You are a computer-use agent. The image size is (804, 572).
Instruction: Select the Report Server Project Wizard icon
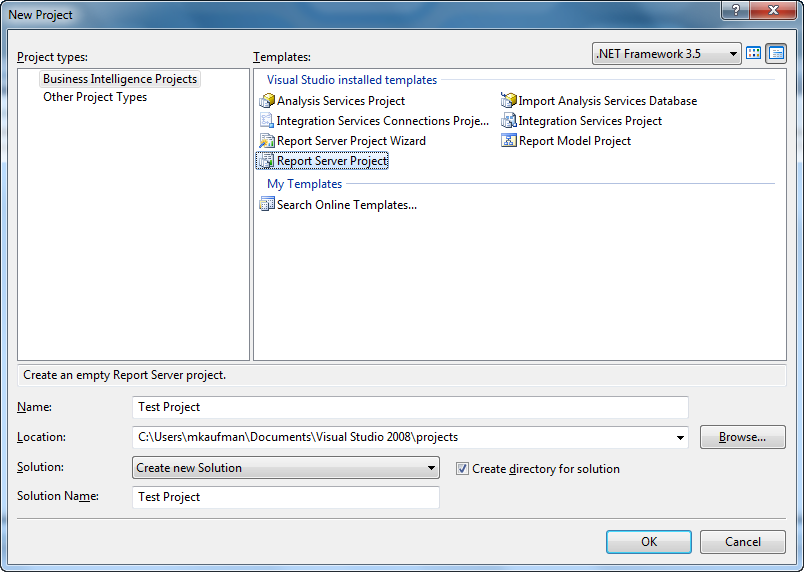[x=267, y=141]
